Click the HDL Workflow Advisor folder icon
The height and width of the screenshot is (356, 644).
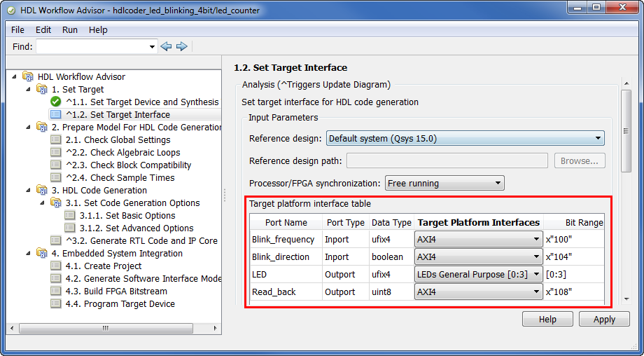coord(28,76)
